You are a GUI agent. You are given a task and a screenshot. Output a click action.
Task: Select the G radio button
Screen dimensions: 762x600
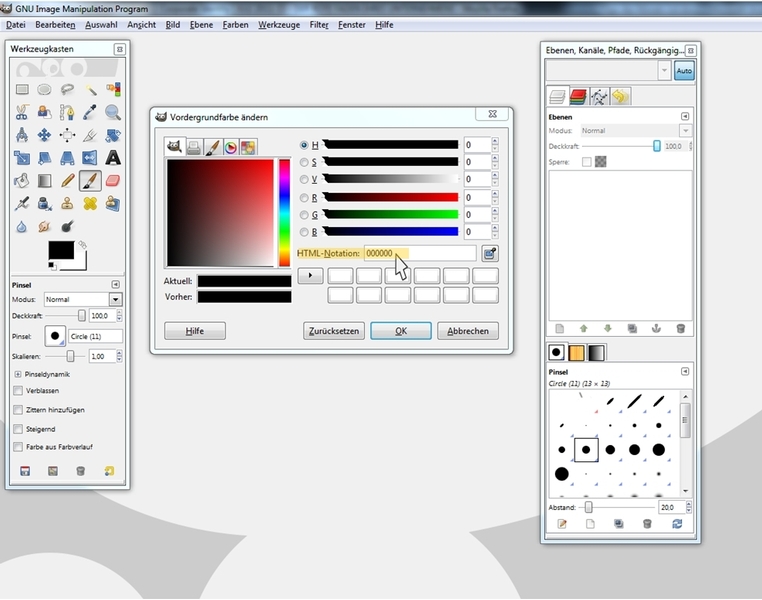pyautogui.click(x=304, y=215)
